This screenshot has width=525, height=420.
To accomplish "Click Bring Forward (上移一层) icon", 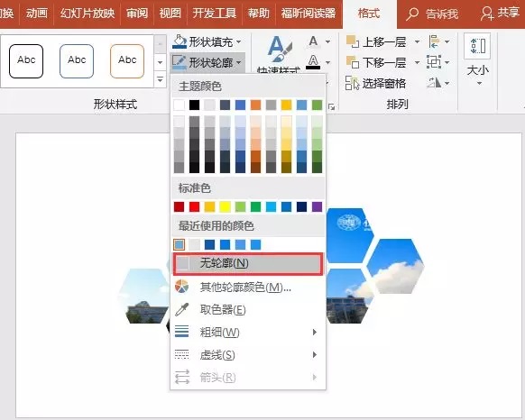I will click(352, 41).
